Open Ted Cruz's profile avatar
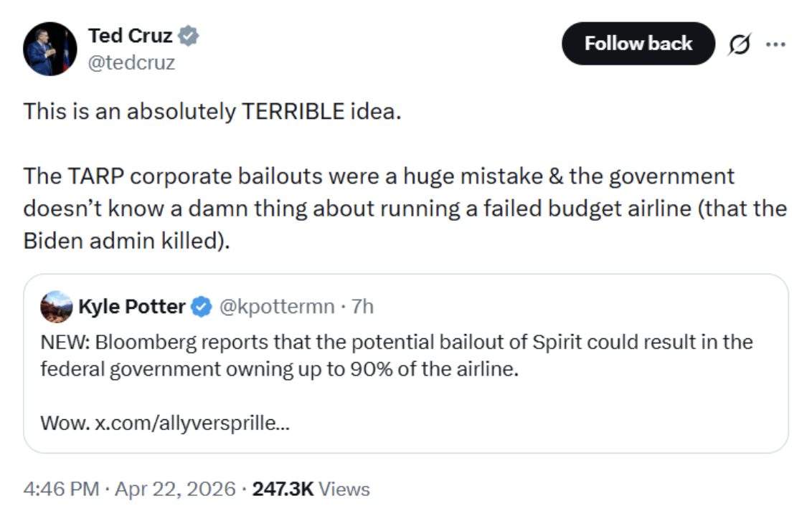Image resolution: width=812 pixels, height=506 pixels. [x=50, y=49]
